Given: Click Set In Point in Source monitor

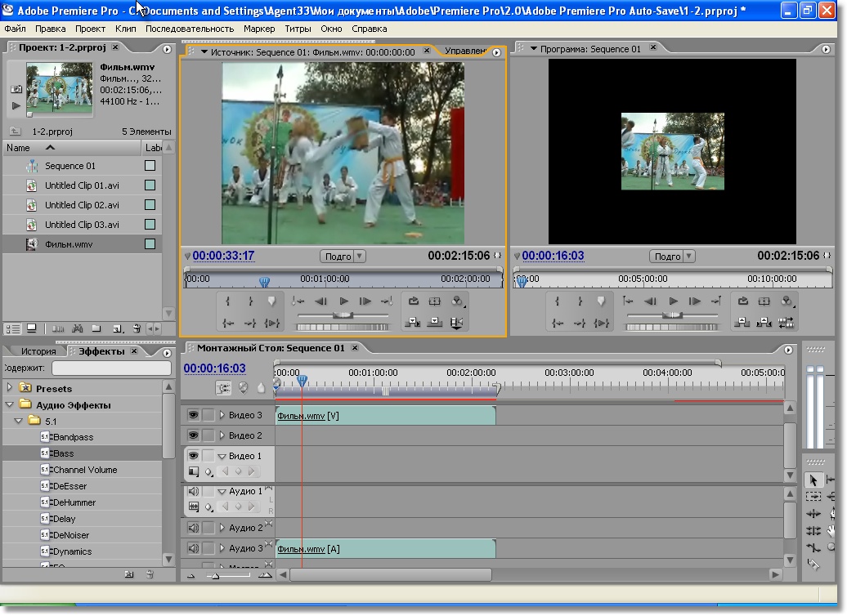Looking at the screenshot, I should click(x=228, y=301).
